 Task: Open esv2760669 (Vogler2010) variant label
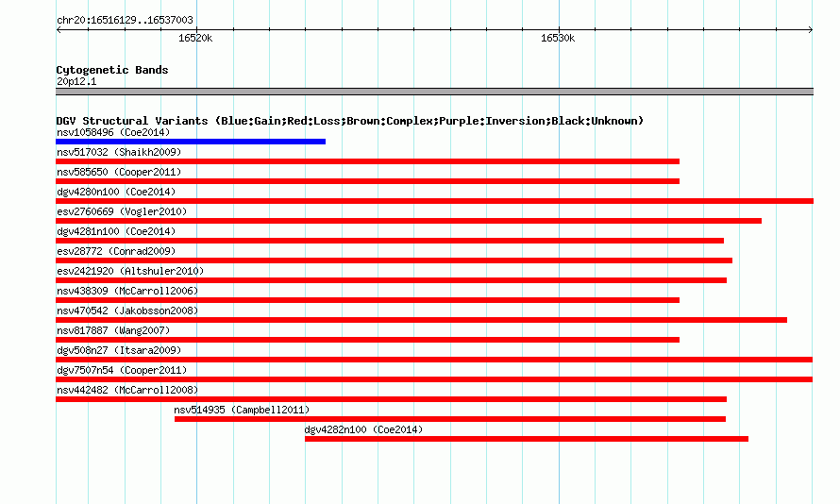pos(122,211)
